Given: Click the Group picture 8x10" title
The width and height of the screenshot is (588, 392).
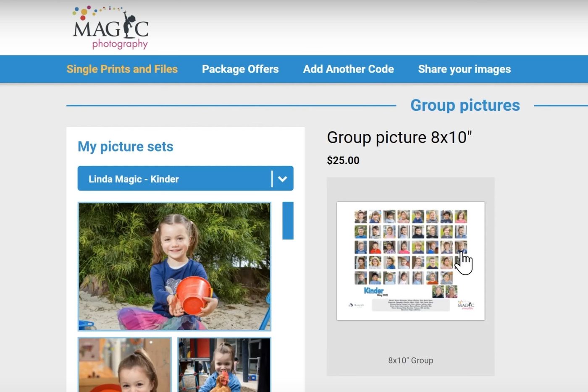Looking at the screenshot, I should click(399, 138).
